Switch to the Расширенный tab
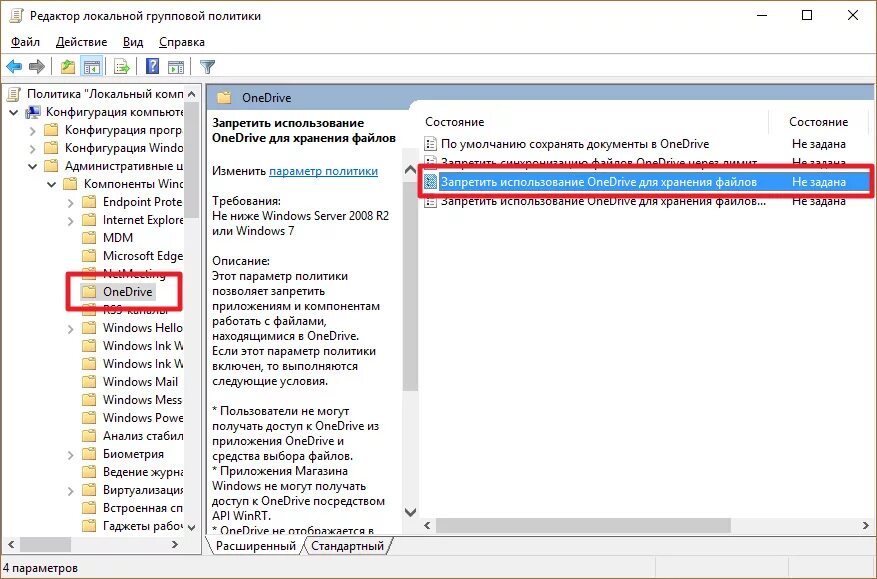Image resolution: width=877 pixels, height=579 pixels. pos(256,546)
